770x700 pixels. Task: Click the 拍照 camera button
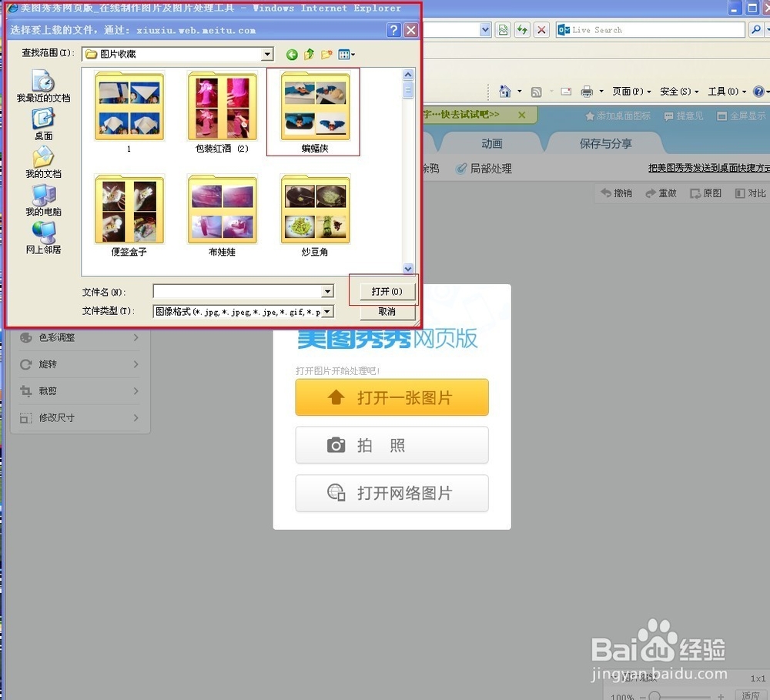[392, 445]
